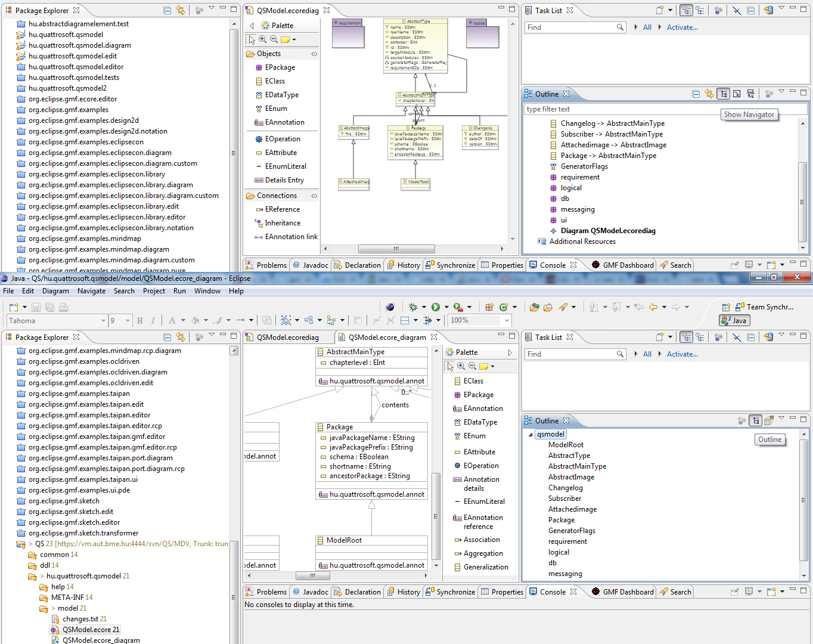The image size is (813, 644).
Task: Click Activate... link in front Task List
Action: (682, 354)
